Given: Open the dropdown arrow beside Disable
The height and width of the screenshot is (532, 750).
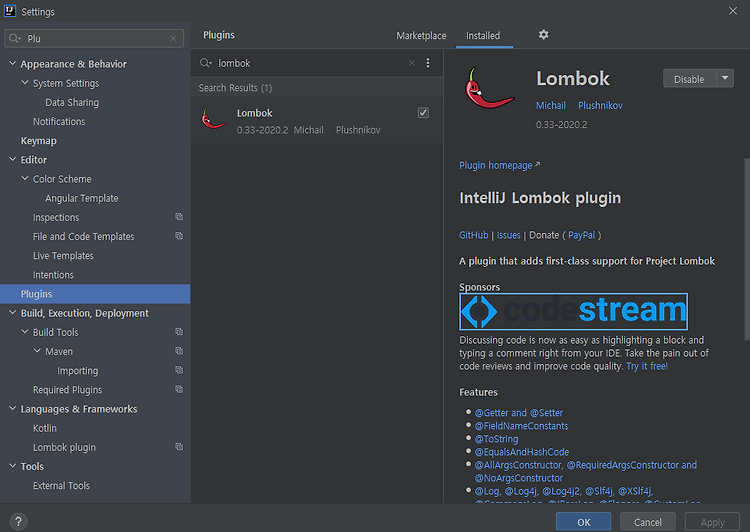Looking at the screenshot, I should (x=725, y=78).
